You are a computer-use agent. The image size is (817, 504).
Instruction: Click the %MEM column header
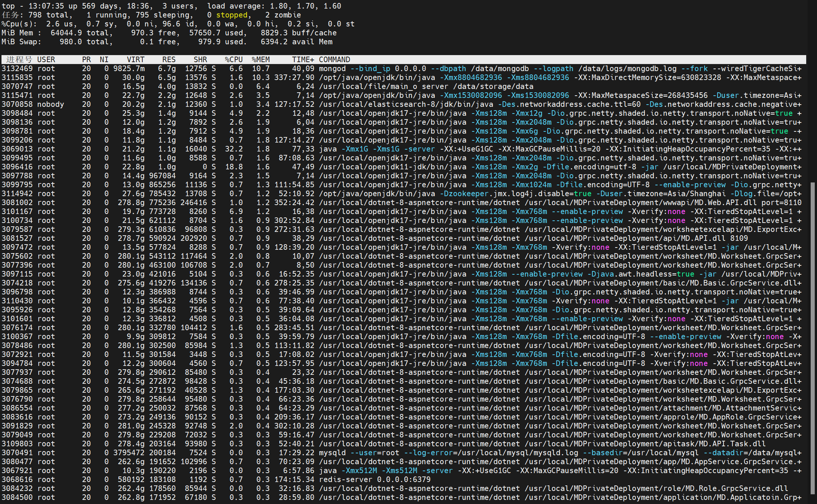(x=260, y=60)
